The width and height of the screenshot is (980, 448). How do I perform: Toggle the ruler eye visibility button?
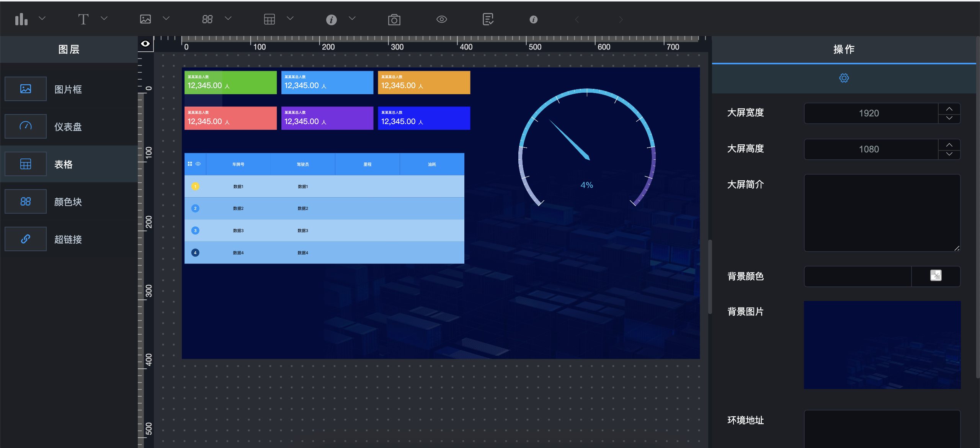point(145,44)
